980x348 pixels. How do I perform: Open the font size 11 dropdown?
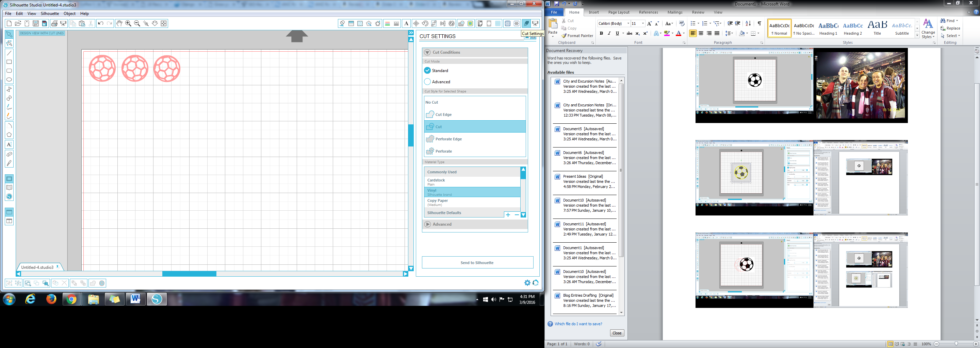[x=643, y=23]
